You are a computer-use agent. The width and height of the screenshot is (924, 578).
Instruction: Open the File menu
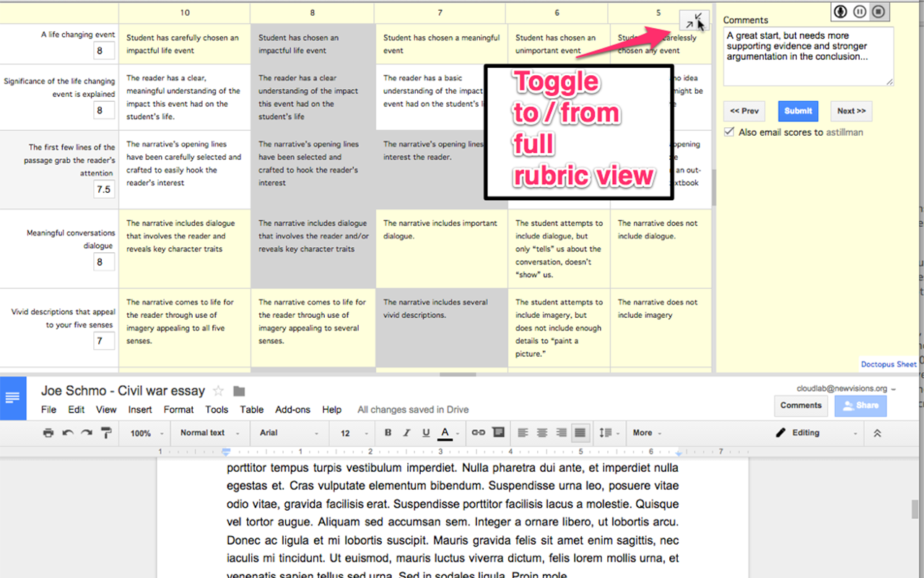click(x=48, y=410)
